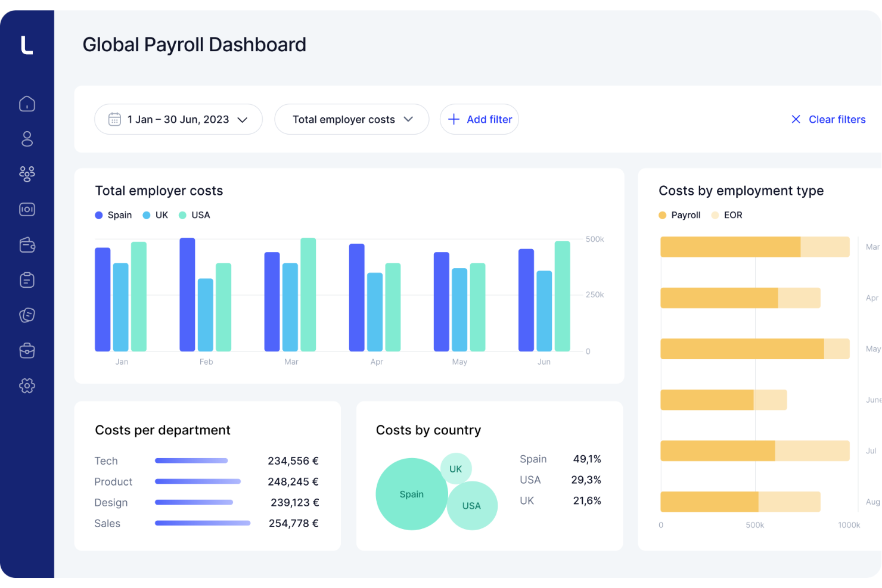The image size is (882, 588).
Task: Open the payroll money sidebar icon
Action: pyautogui.click(x=27, y=209)
